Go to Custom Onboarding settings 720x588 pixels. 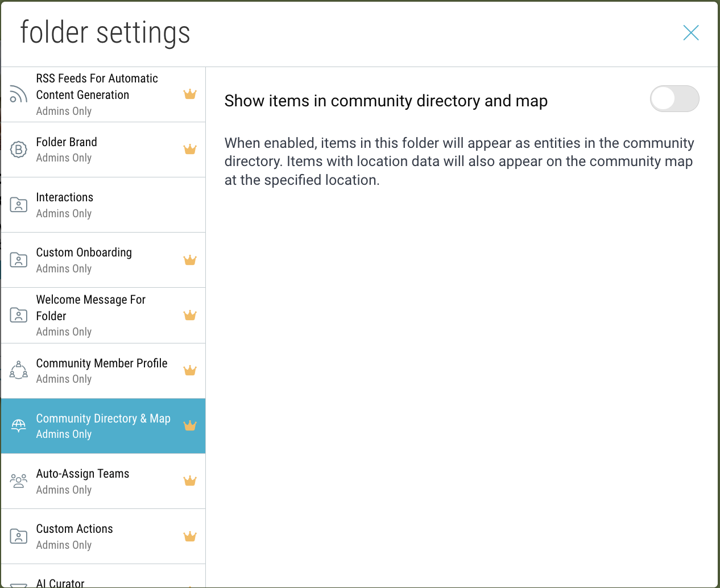click(103, 260)
